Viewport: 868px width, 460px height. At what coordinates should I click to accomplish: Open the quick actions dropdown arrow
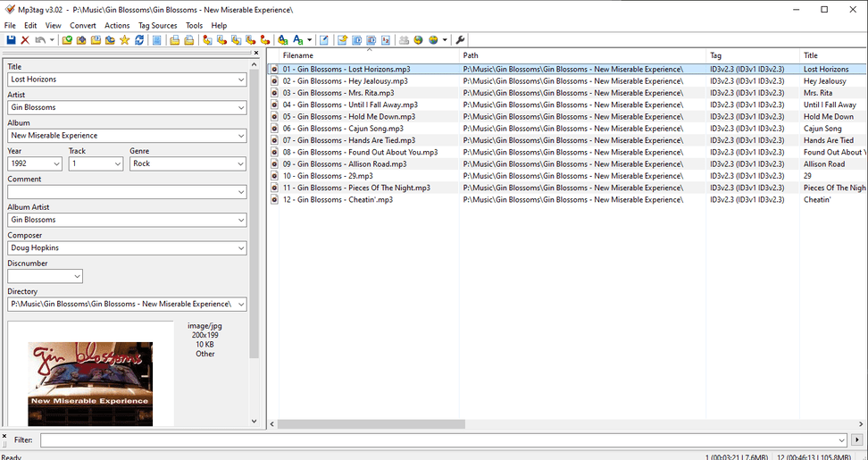click(x=310, y=40)
